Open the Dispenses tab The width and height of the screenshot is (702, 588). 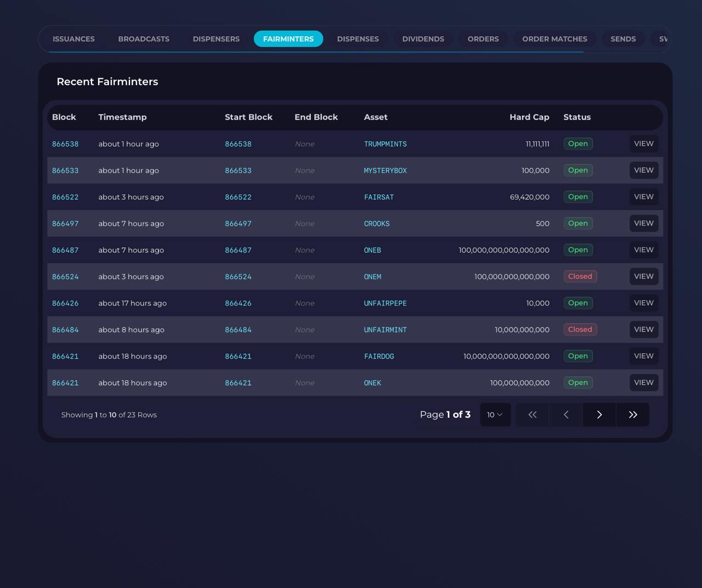pos(358,39)
